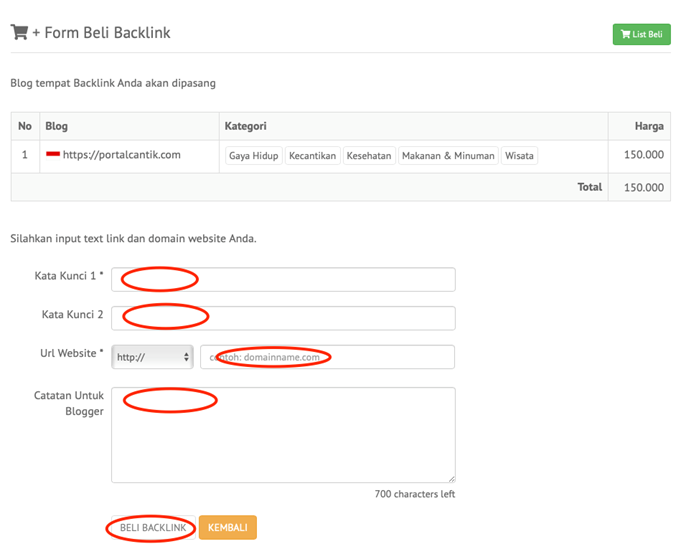Click the resize handle of the Catatan textarea
The width and height of the screenshot is (686, 554).
pyautogui.click(x=451, y=478)
